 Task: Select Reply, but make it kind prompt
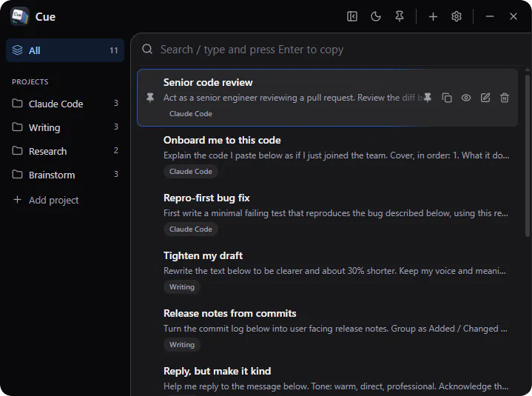click(x=327, y=378)
